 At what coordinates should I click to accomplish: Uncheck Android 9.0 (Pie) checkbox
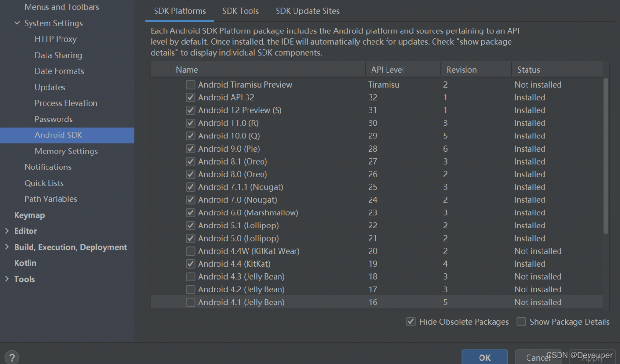click(x=191, y=149)
